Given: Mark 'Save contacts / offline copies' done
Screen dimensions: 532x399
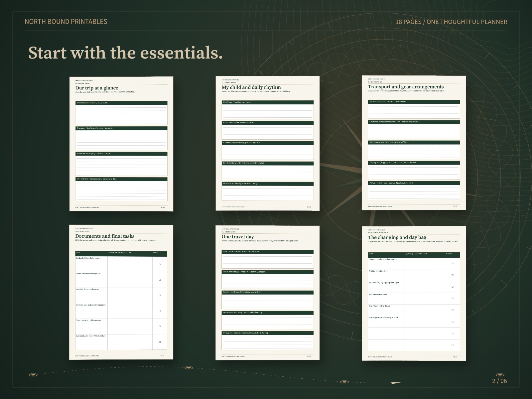Looking at the screenshot, I should point(160,326).
